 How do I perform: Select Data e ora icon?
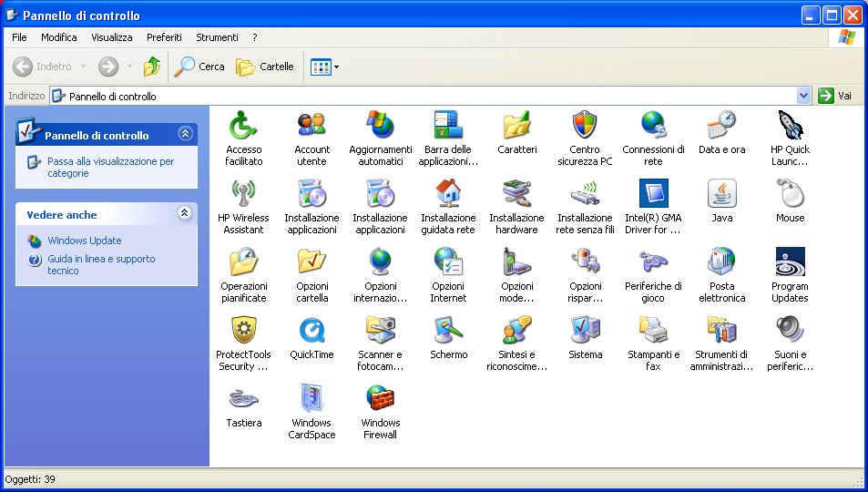pyautogui.click(x=722, y=125)
